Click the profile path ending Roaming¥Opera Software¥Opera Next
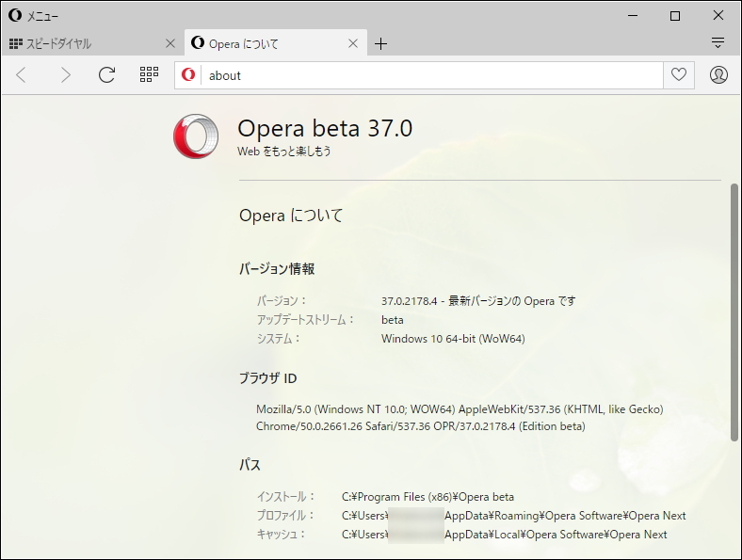 click(513, 516)
